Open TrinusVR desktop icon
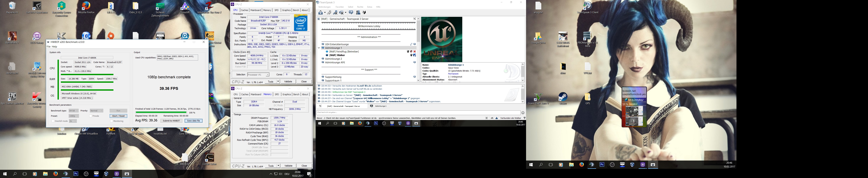This screenshot has width=868, height=178. pyautogui.click(x=185, y=8)
